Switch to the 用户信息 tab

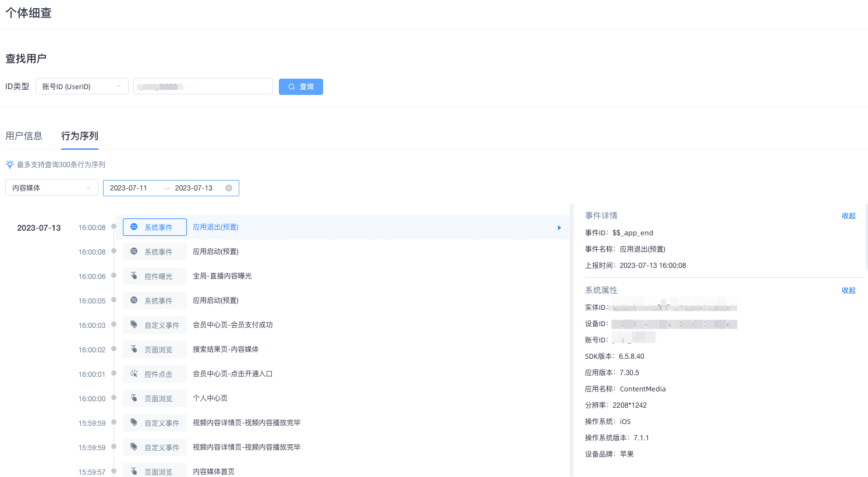pyautogui.click(x=24, y=136)
